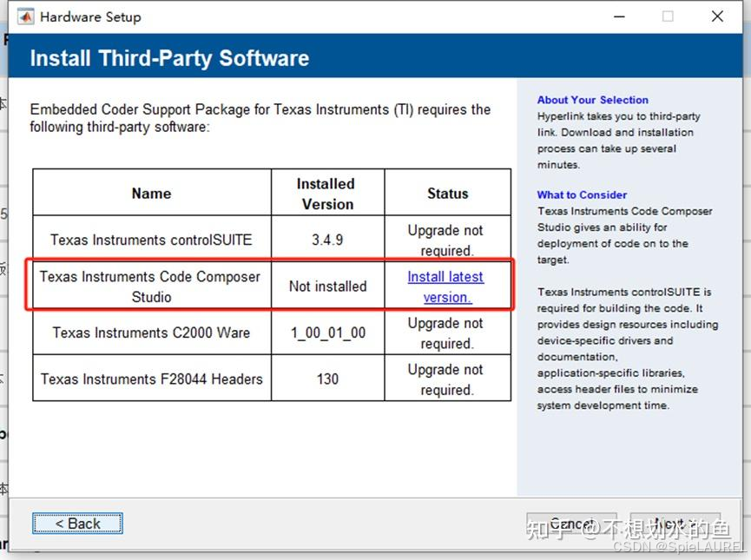751x560 pixels.
Task: Close the Hardware Setup window
Action: tap(717, 16)
